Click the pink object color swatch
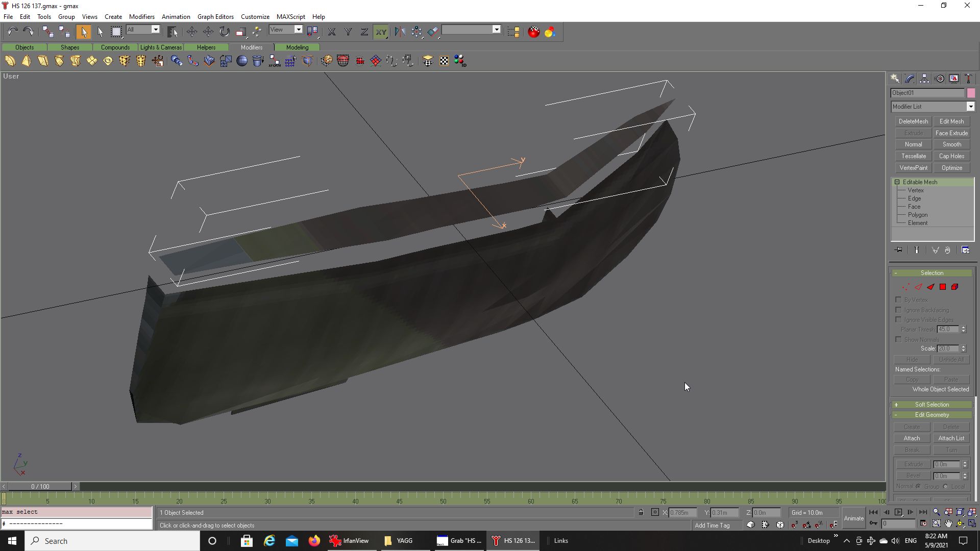This screenshot has height=551, width=980. pyautogui.click(x=971, y=93)
